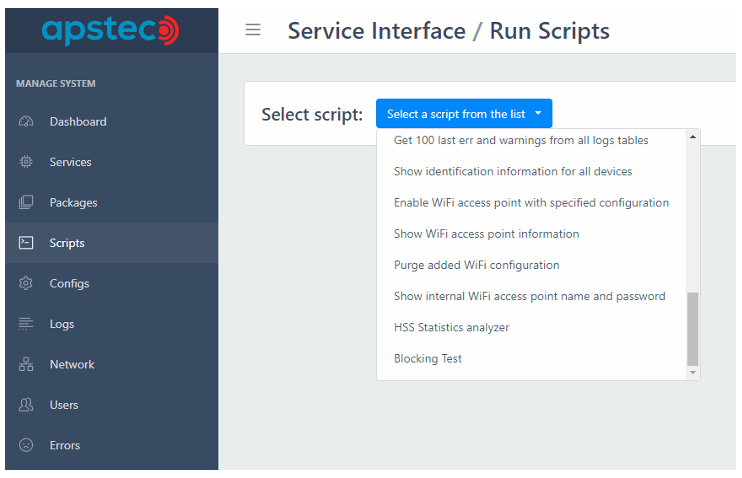Pick 'Show WiFi access point information'

pyautogui.click(x=486, y=234)
